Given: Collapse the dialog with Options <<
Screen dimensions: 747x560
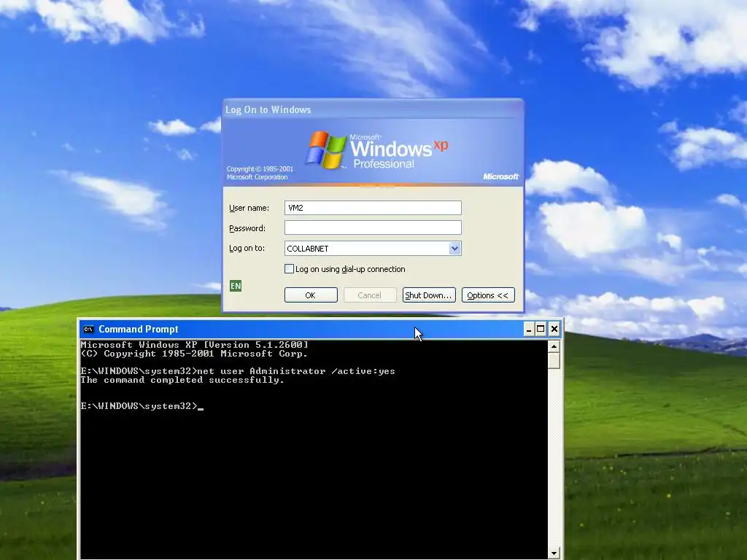Looking at the screenshot, I should coord(488,295).
